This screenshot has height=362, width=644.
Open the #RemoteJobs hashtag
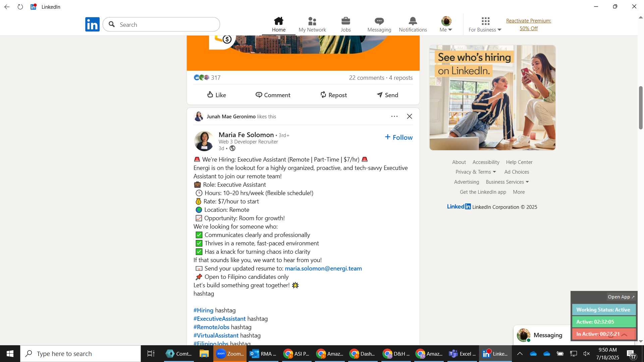point(211,327)
